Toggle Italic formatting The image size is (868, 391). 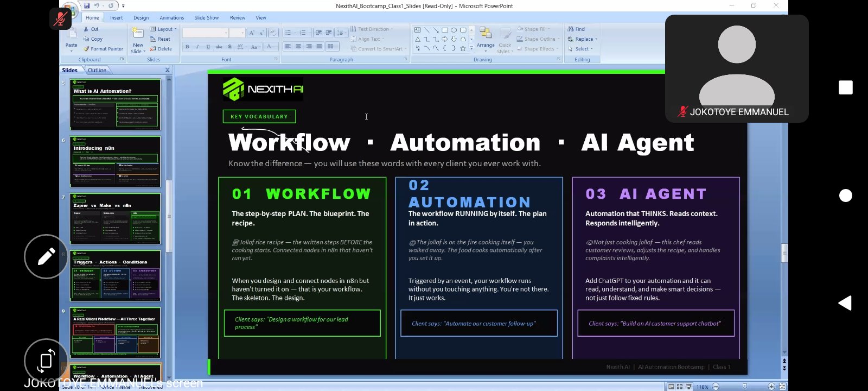coord(197,47)
